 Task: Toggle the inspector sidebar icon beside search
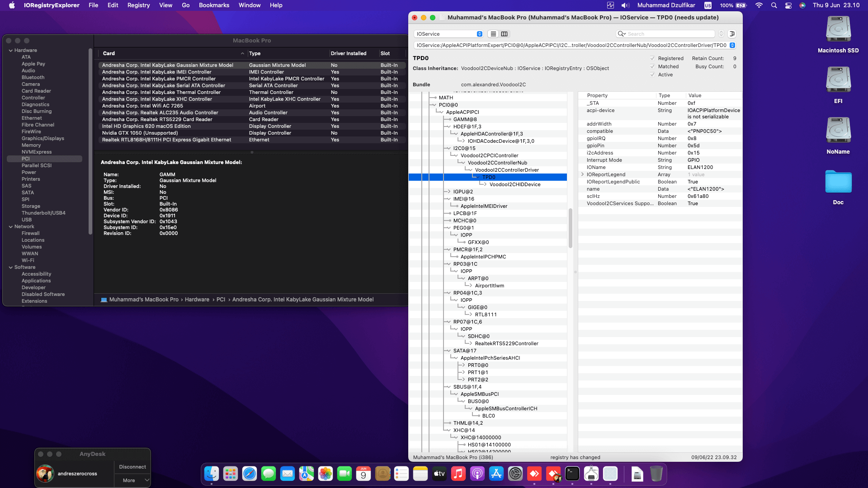[x=732, y=34]
